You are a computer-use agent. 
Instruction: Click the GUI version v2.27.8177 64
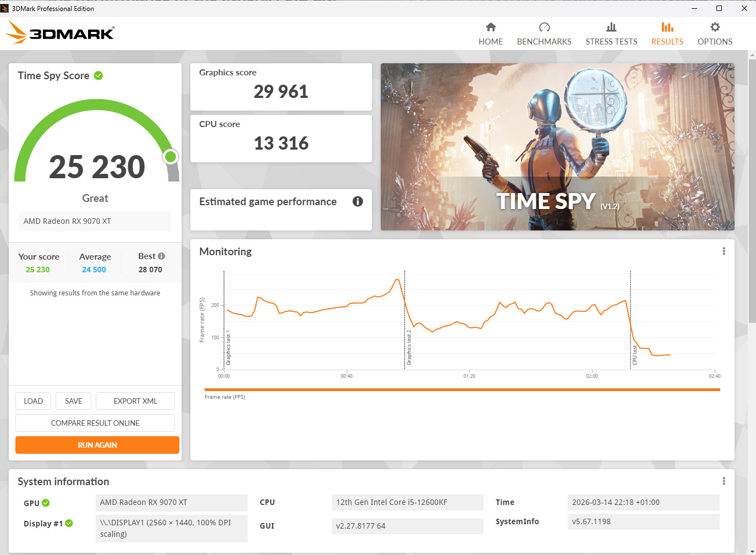click(x=408, y=526)
